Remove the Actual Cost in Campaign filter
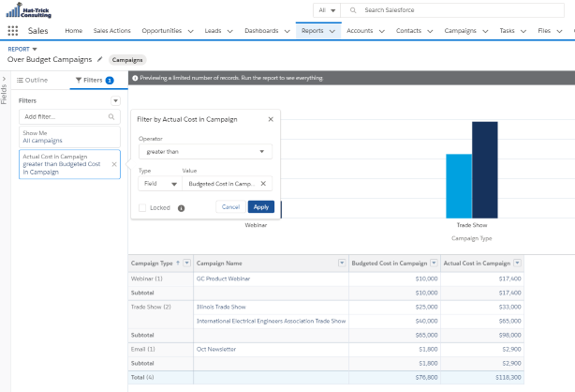 [114, 164]
